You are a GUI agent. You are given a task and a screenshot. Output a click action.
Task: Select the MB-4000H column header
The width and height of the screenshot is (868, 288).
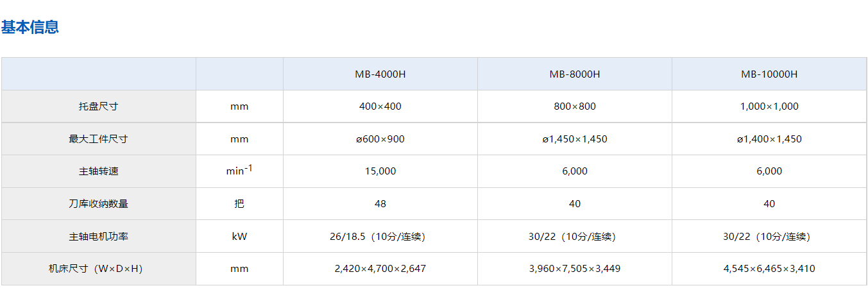coord(380,74)
